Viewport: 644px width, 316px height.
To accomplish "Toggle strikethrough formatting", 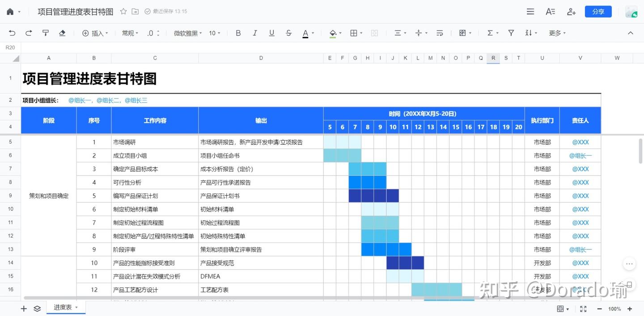I will tap(288, 33).
